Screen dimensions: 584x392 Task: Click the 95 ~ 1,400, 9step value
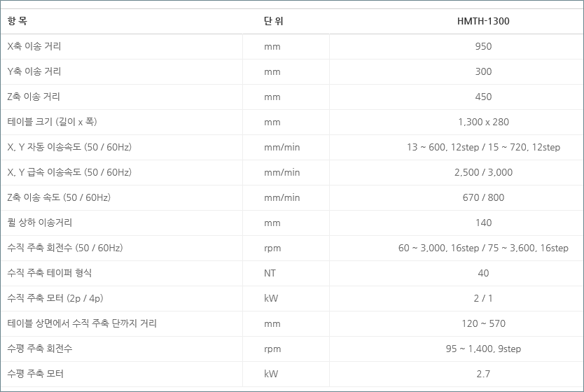coord(483,349)
